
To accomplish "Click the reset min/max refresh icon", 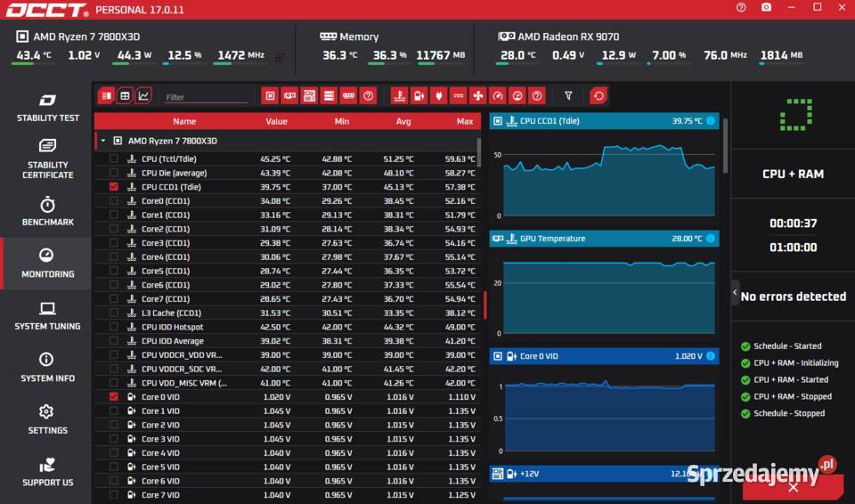I will coord(598,96).
